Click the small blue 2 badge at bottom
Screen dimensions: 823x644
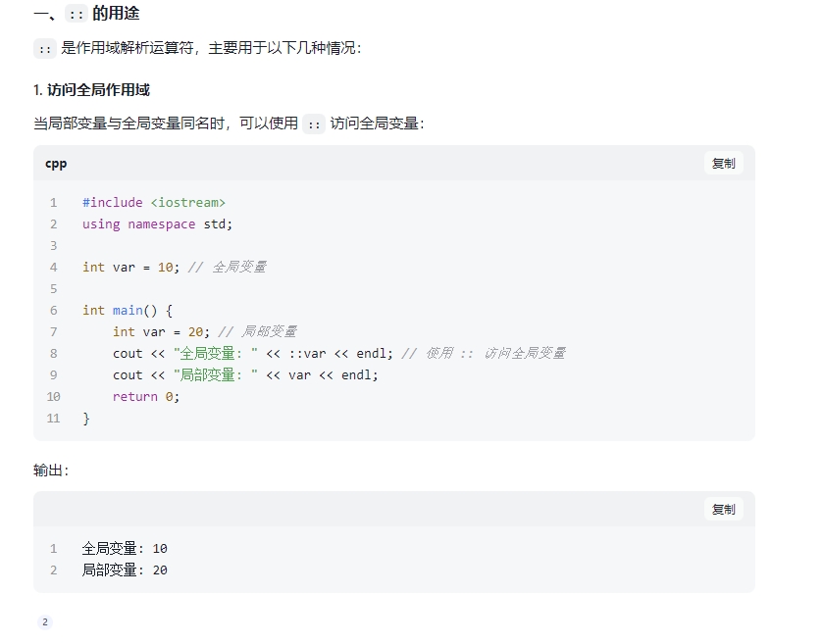point(44,621)
